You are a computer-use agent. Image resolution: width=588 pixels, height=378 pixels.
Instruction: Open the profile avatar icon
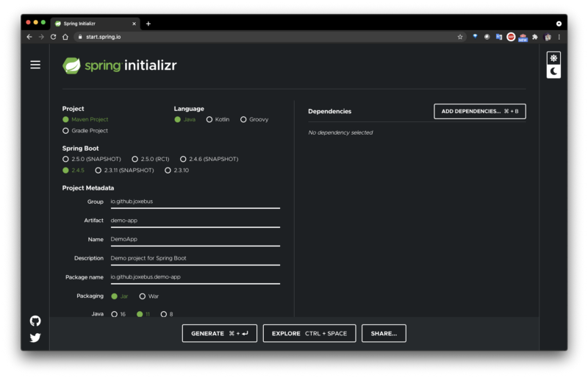[548, 37]
